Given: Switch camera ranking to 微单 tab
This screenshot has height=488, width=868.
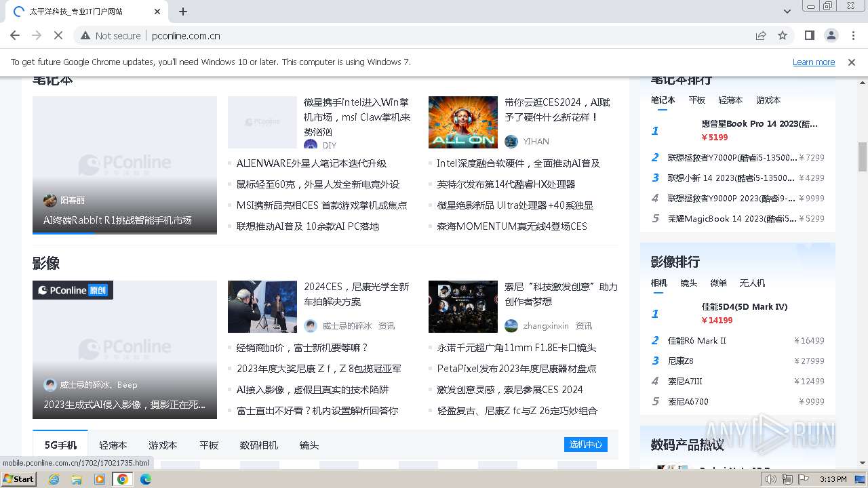Looking at the screenshot, I should point(718,283).
